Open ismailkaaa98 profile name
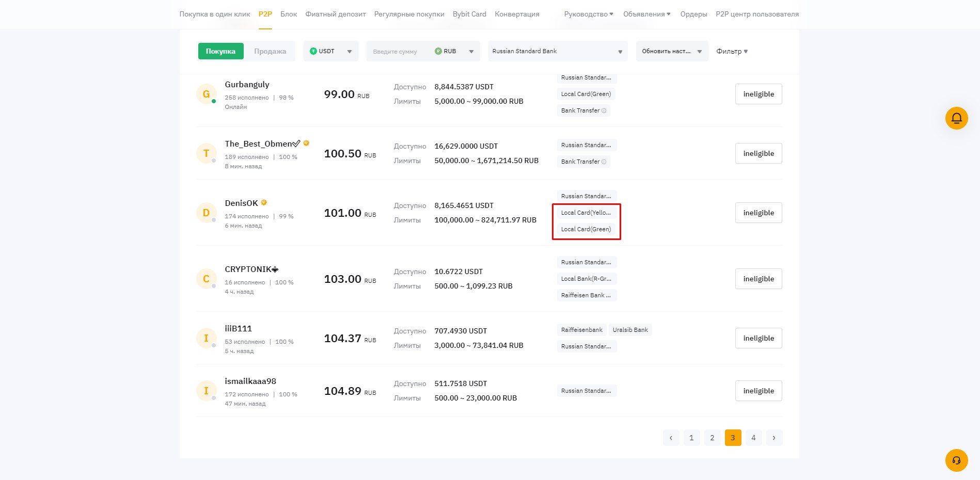980x480 pixels. pos(250,381)
